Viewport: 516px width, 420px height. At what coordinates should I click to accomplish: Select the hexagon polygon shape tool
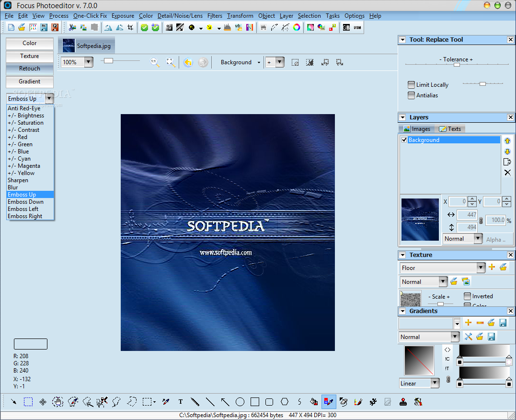click(285, 402)
